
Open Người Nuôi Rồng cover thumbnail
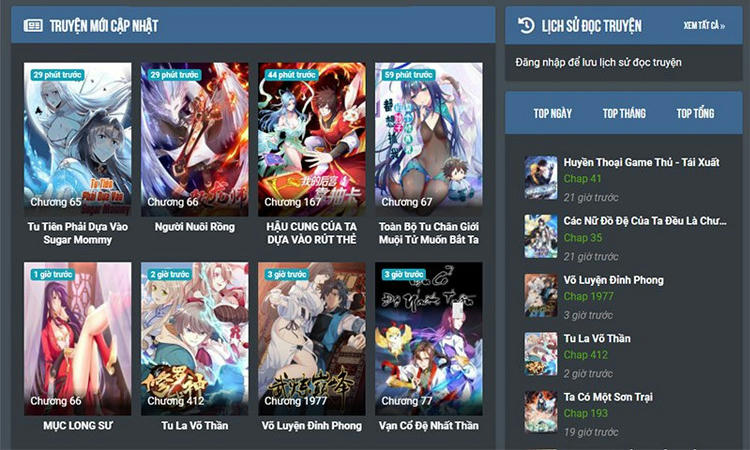tap(194, 139)
